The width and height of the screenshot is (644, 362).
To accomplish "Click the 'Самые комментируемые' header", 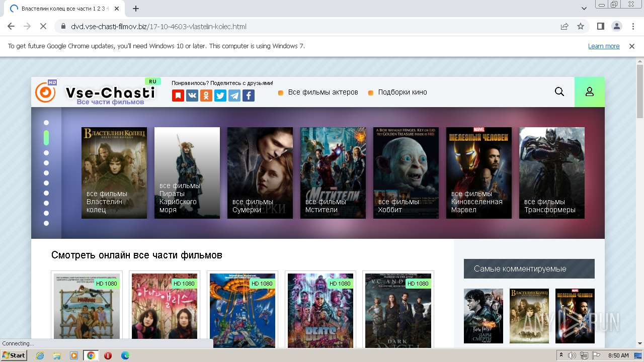I will (x=529, y=268).
